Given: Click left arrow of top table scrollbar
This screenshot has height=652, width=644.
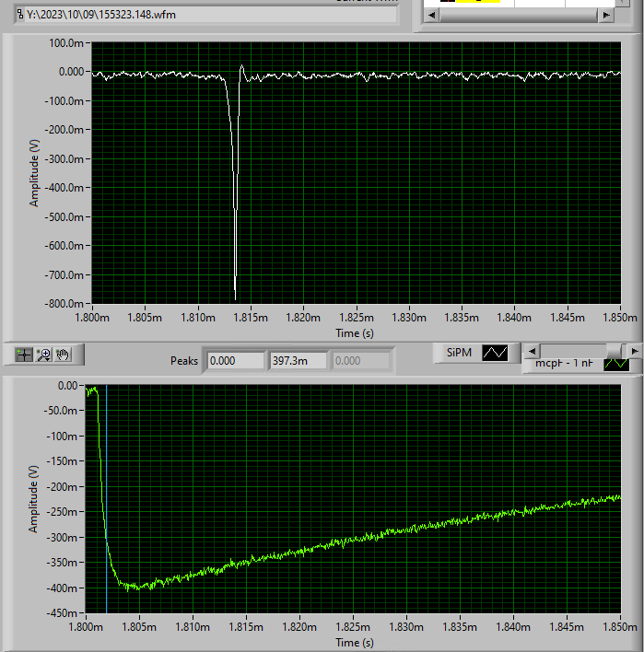Looking at the screenshot, I should (432, 16).
